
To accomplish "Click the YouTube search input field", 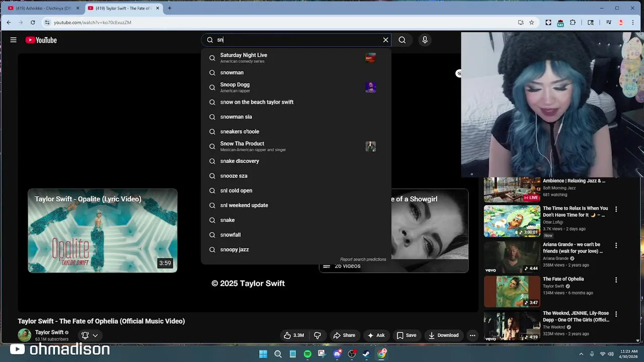I will click(297, 40).
